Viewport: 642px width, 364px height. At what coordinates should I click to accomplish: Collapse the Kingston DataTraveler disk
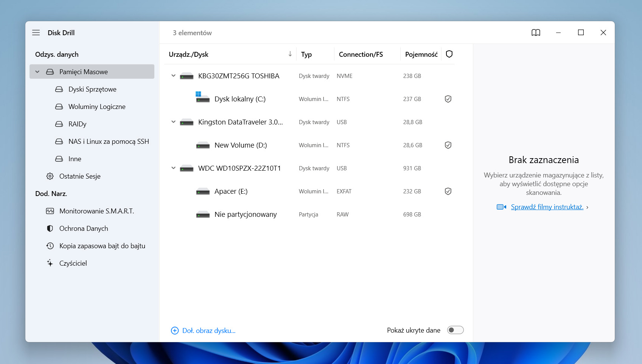173,122
